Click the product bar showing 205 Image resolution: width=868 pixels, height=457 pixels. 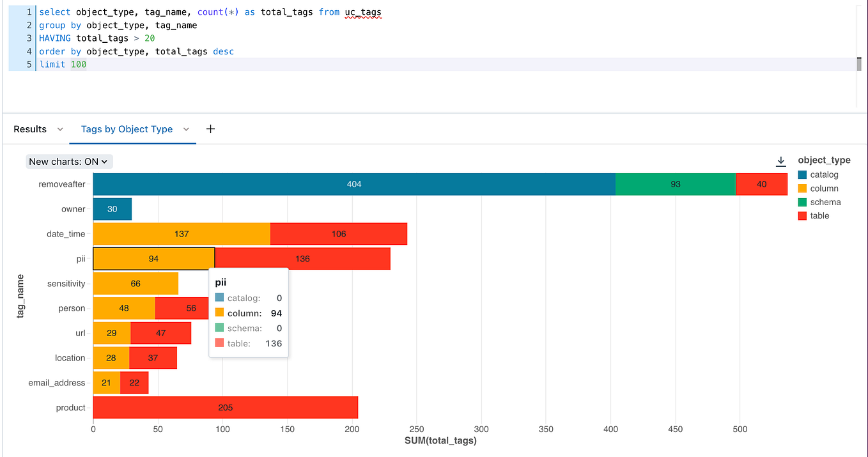click(225, 407)
